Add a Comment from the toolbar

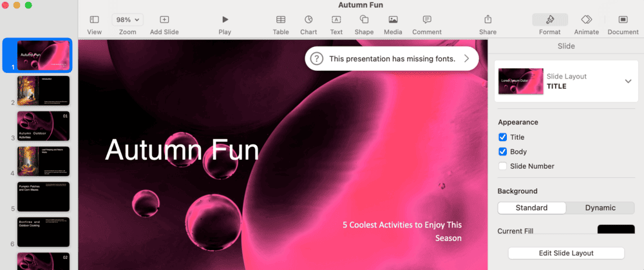pos(426,20)
